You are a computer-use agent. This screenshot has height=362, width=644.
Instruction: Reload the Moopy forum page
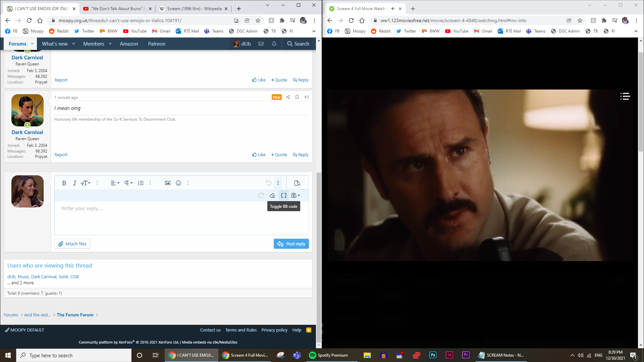coord(29,20)
